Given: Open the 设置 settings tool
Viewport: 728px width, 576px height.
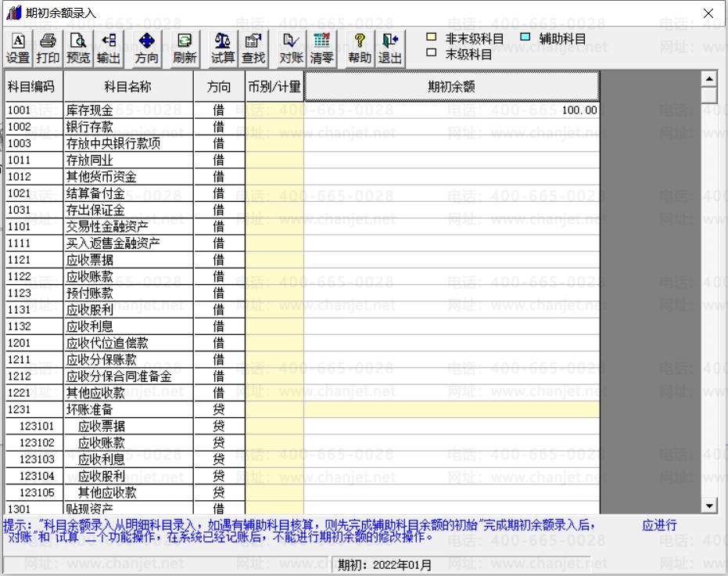Looking at the screenshot, I should tap(18, 49).
